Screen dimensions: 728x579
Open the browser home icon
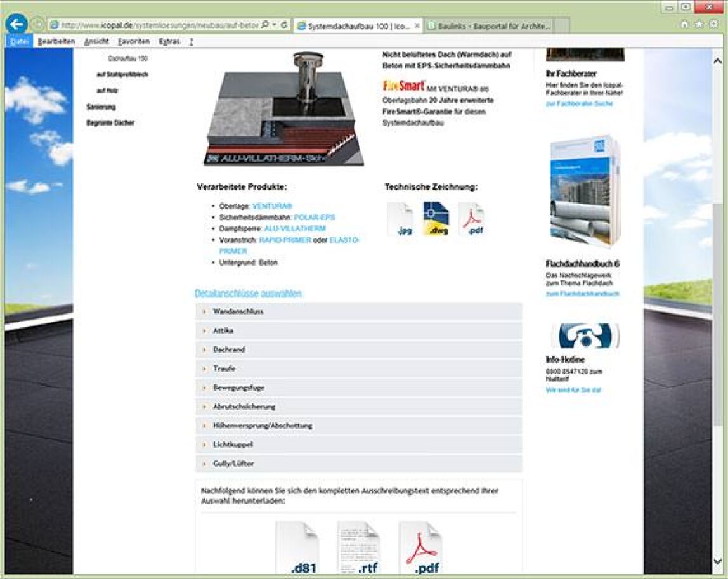point(684,25)
